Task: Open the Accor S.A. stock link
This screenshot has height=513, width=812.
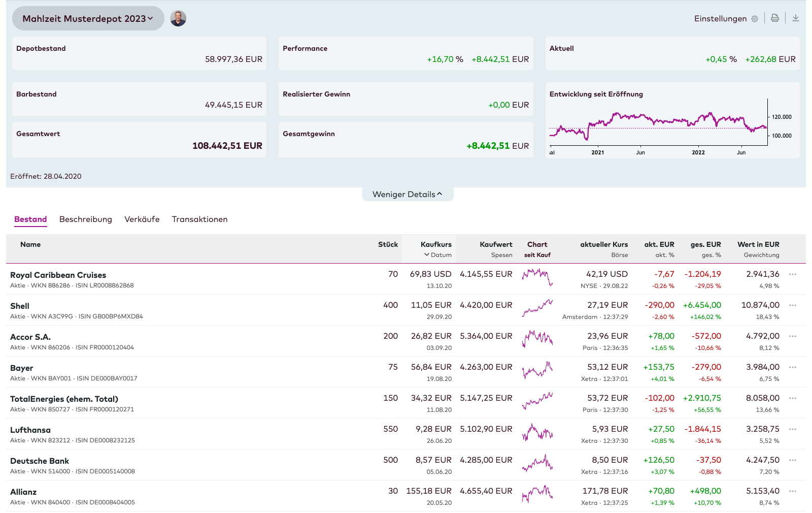Action: pyautogui.click(x=30, y=337)
